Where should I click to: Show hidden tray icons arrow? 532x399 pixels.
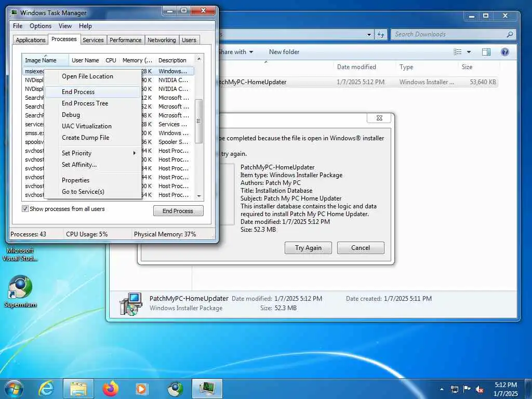coord(442,389)
